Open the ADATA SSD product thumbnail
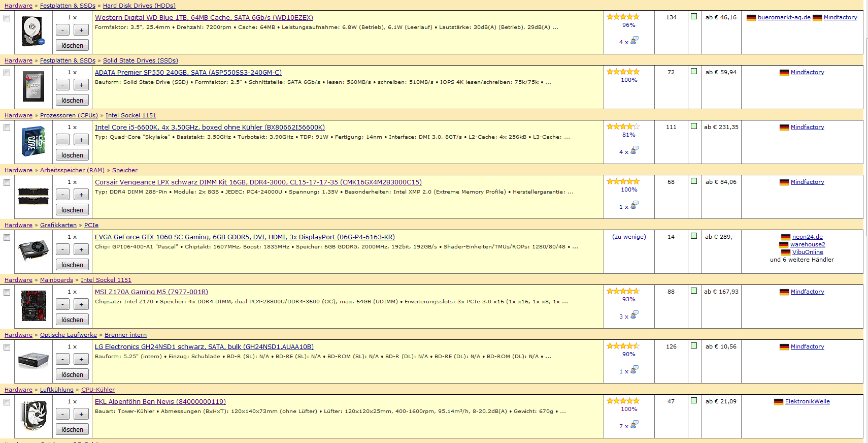The image size is (868, 443). coord(33,86)
